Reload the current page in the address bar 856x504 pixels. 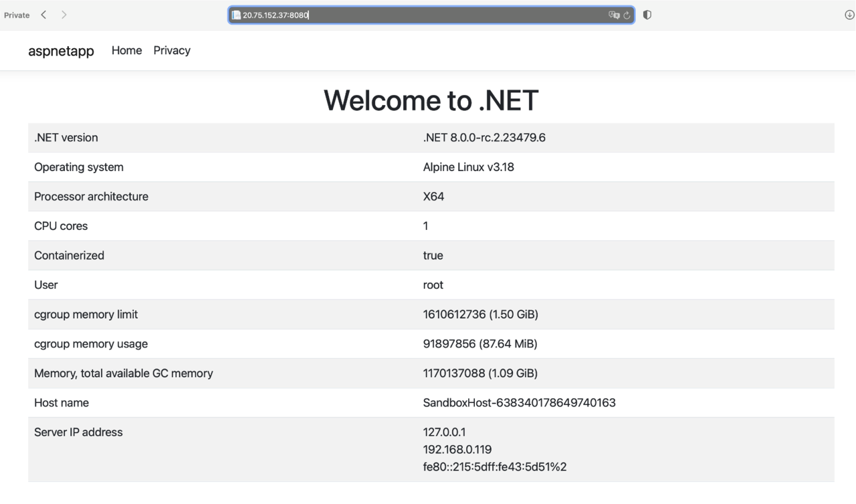[626, 15]
